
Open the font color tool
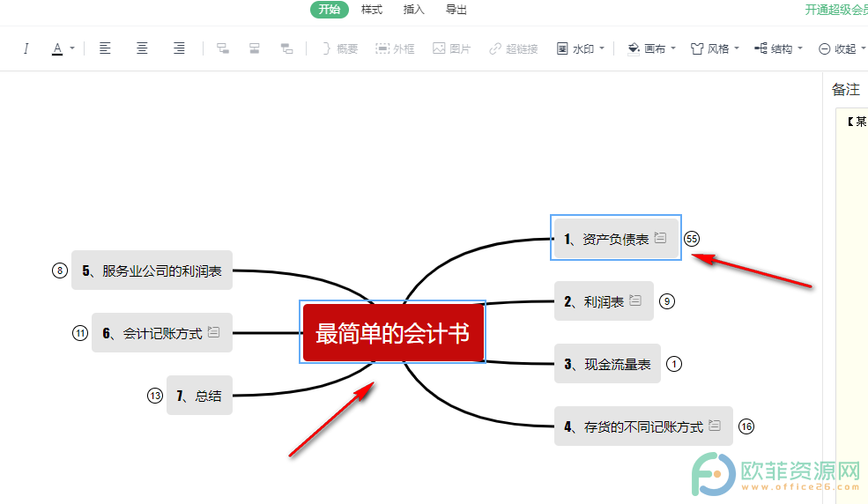(57, 48)
